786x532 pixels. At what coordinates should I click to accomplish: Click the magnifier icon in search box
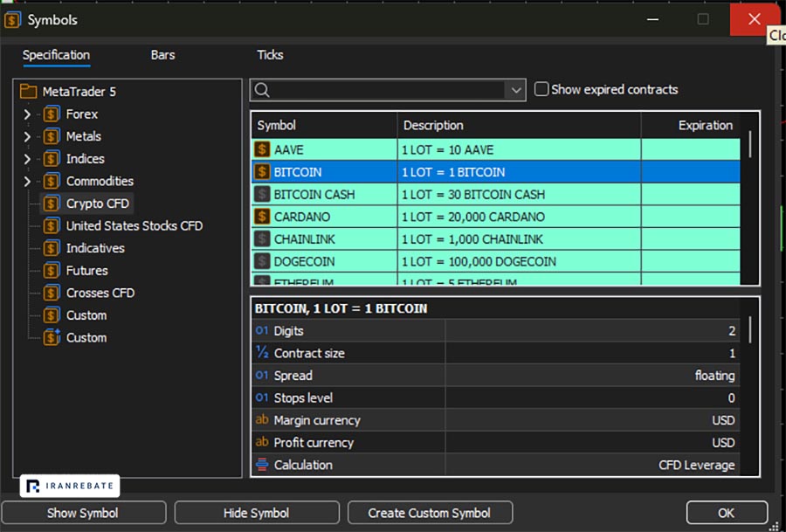262,90
